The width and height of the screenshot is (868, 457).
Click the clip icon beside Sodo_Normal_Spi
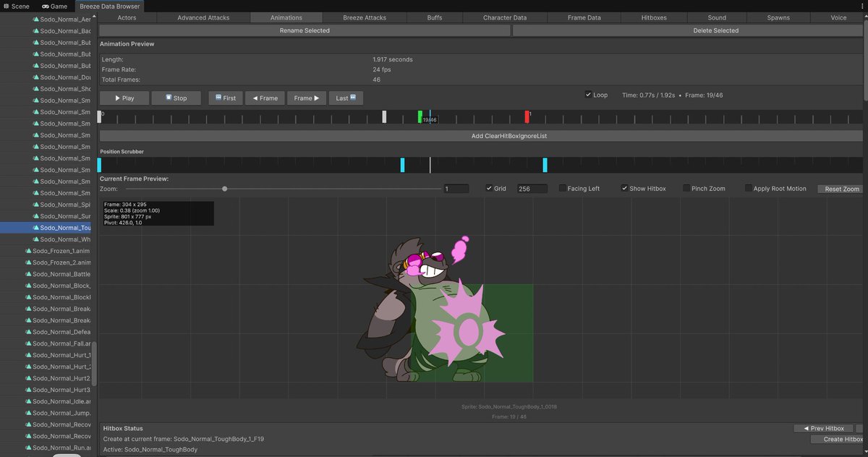tap(36, 204)
